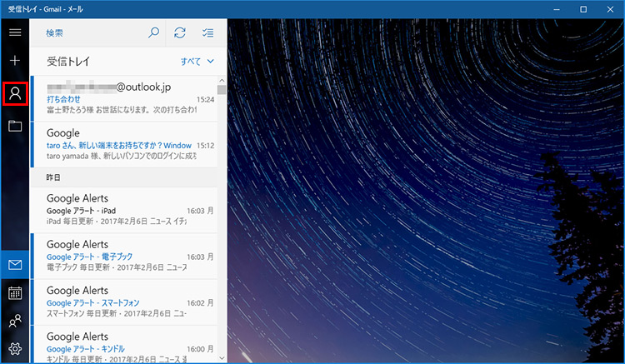Open the People contacts icon
Viewport: 625px width, 364px height.
click(x=15, y=321)
